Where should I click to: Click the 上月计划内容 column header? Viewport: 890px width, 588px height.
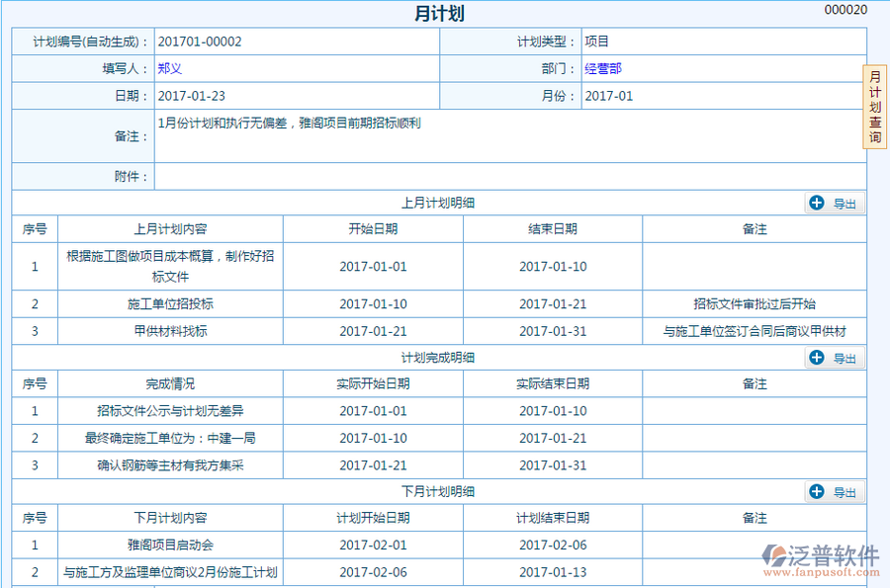pyautogui.click(x=170, y=228)
